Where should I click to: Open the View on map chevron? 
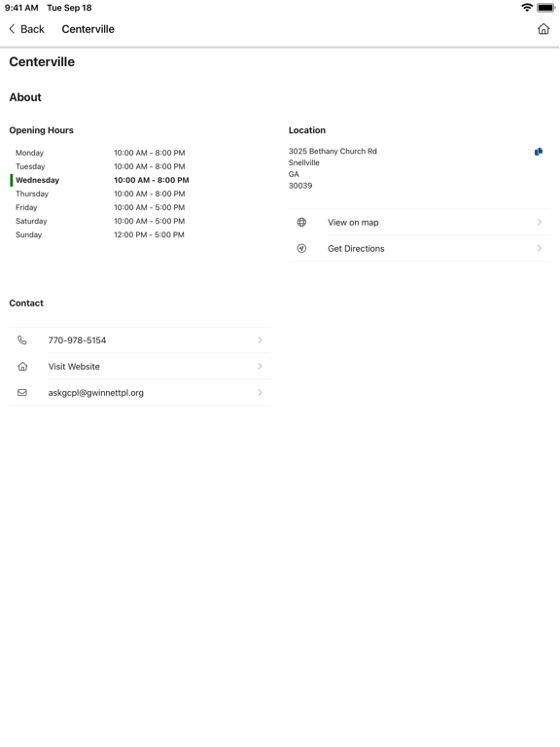(x=540, y=222)
